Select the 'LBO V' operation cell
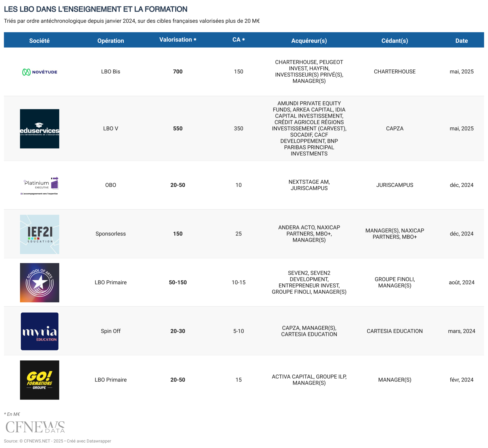488x448 pixels. pos(111,128)
